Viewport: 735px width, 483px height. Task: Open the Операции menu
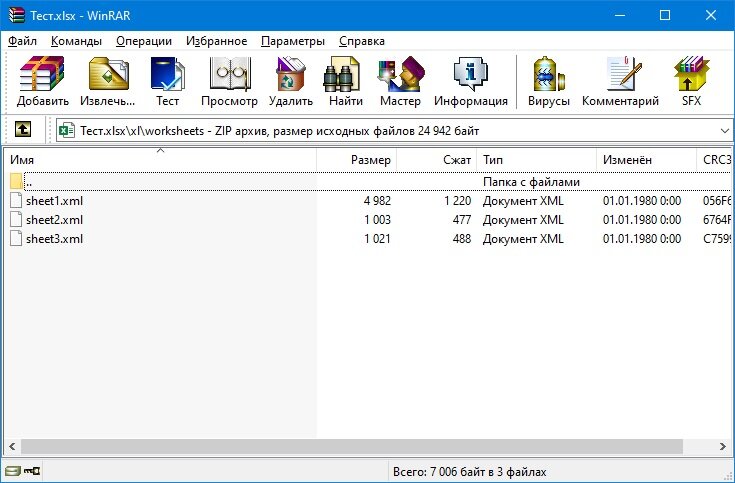tap(144, 41)
